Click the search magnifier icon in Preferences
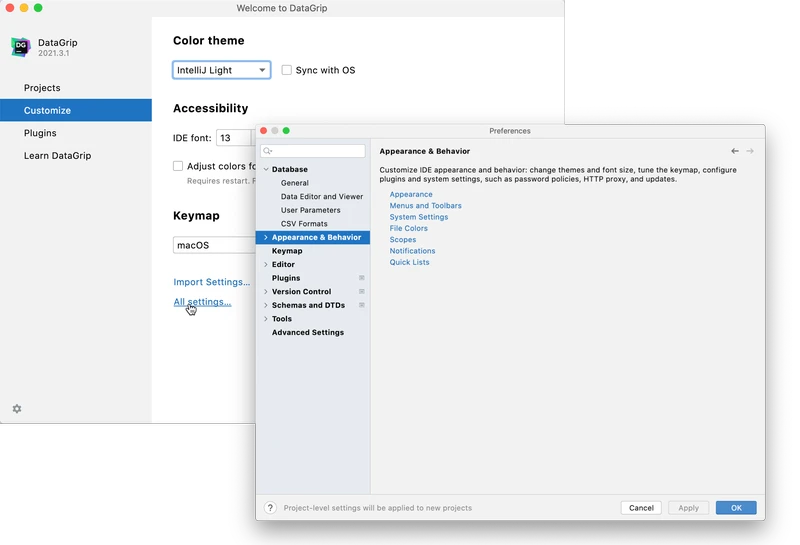Image resolution: width=800 pixels, height=545 pixels. [x=267, y=151]
